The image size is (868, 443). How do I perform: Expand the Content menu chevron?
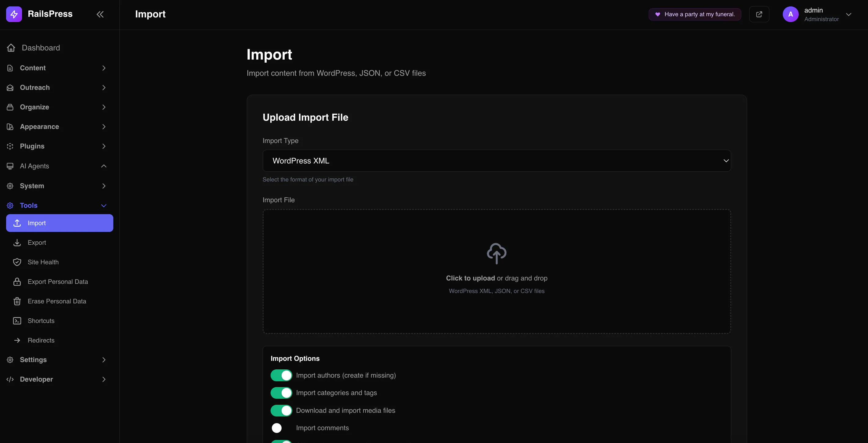pos(104,68)
